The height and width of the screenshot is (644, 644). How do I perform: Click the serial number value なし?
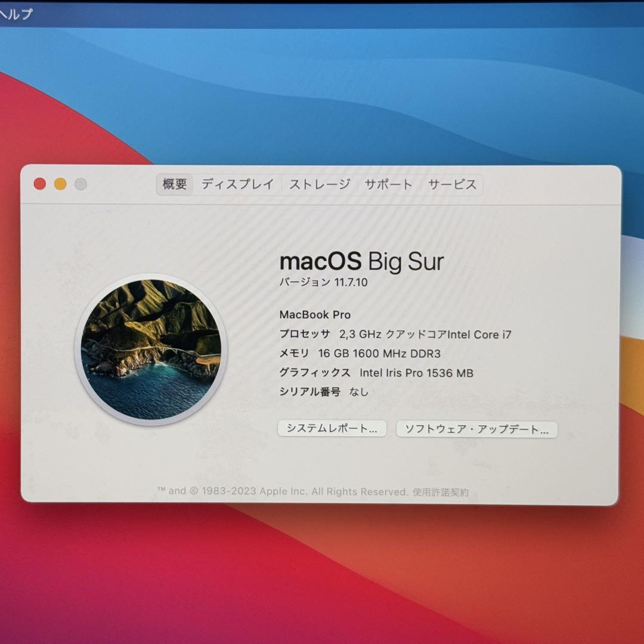(358, 392)
